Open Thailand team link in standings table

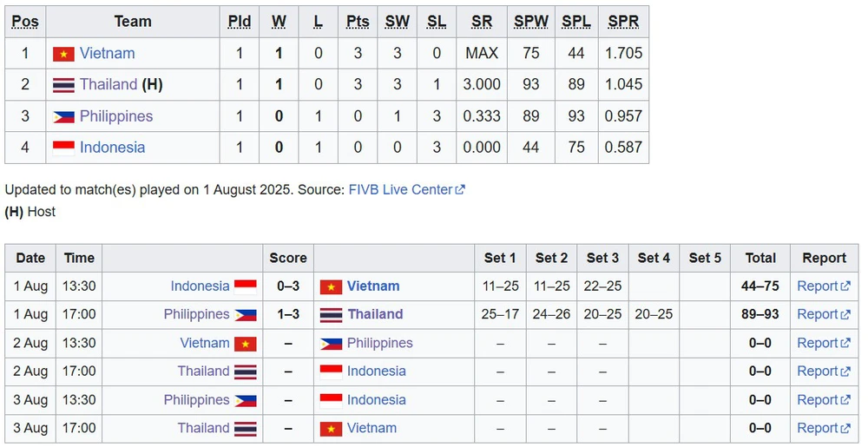pos(108,84)
